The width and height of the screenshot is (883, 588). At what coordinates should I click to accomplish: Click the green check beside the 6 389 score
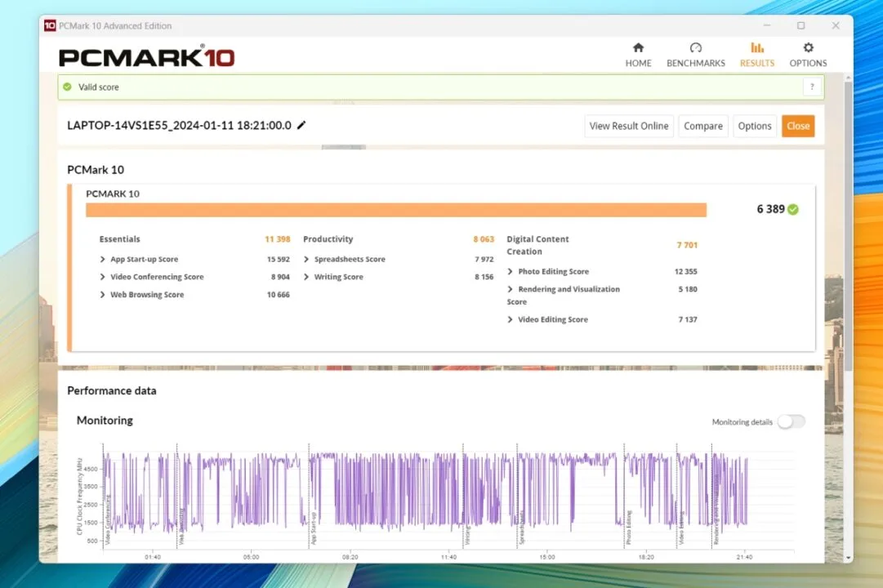pyautogui.click(x=793, y=210)
